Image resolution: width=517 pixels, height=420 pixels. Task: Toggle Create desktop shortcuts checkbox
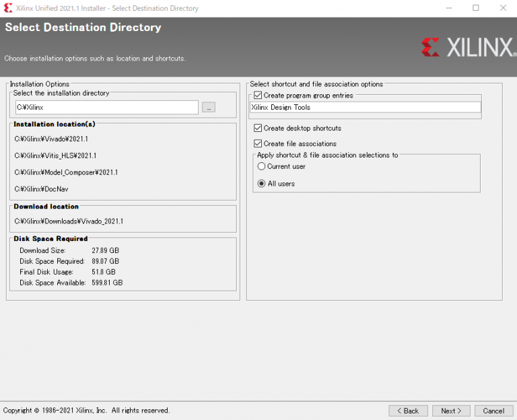tap(258, 128)
